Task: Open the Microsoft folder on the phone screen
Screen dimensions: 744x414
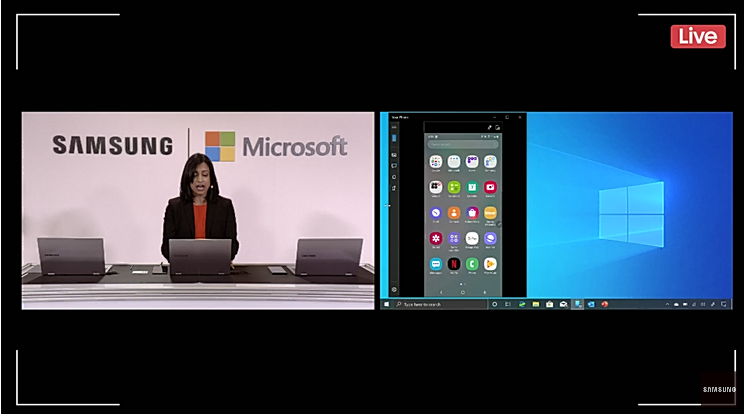Action: (x=454, y=162)
